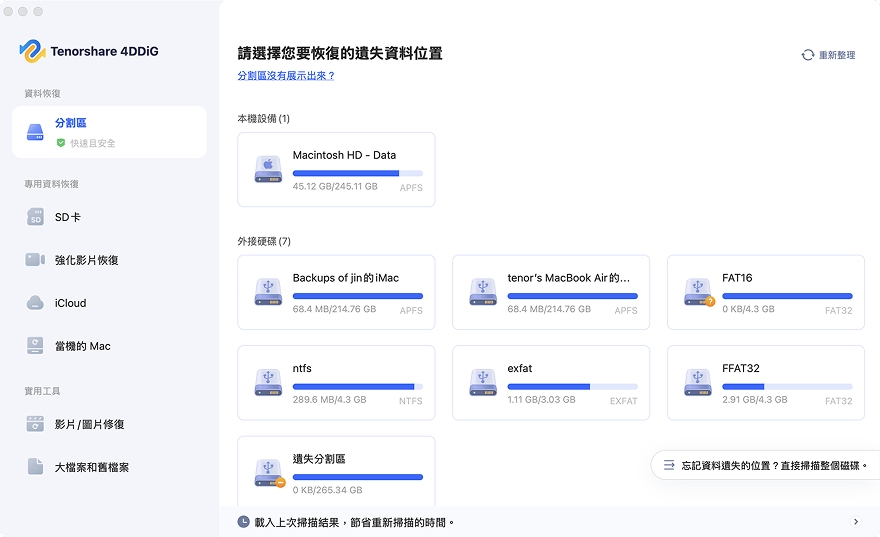Screen dimensions: 880x537
Task: Open 影片/圖片修復 tool icon
Action: pyautogui.click(x=35, y=424)
